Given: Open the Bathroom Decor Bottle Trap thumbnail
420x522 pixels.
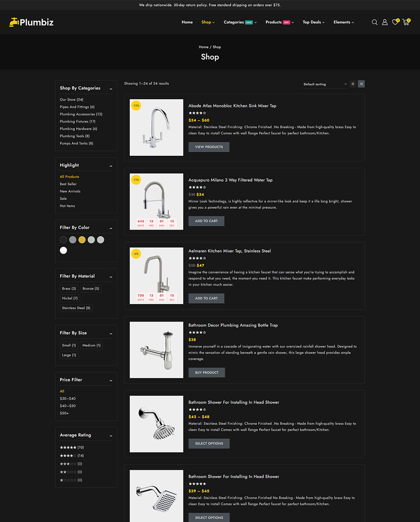Looking at the screenshot, I should click(x=156, y=350).
